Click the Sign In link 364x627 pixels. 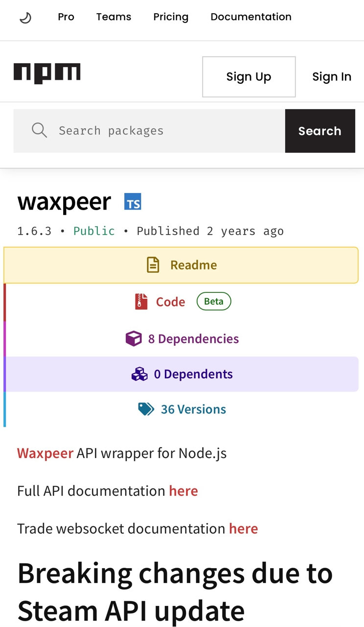click(x=332, y=77)
